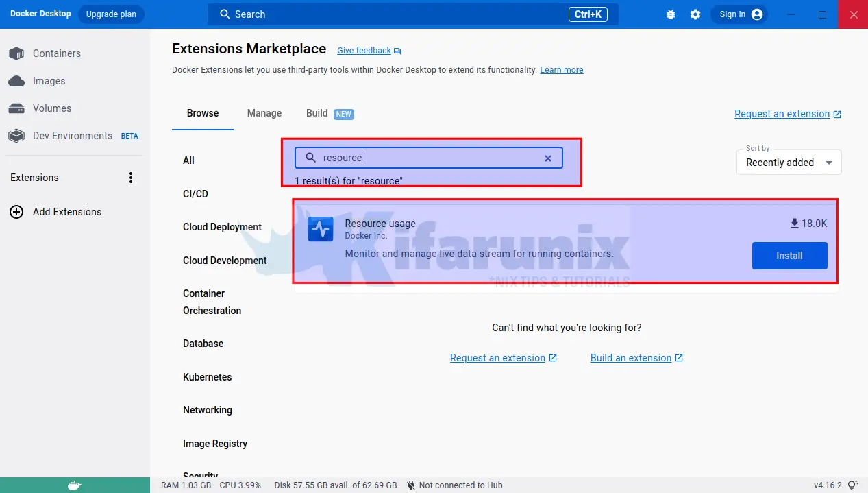Viewport: 868px width, 493px height.
Task: Expand the Sort by dropdown
Action: 789,163
